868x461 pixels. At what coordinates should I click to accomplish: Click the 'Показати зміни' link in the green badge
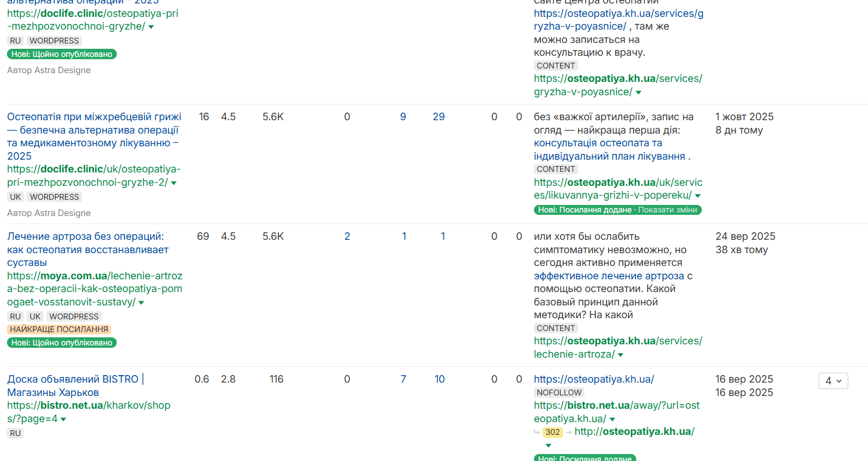tap(668, 210)
